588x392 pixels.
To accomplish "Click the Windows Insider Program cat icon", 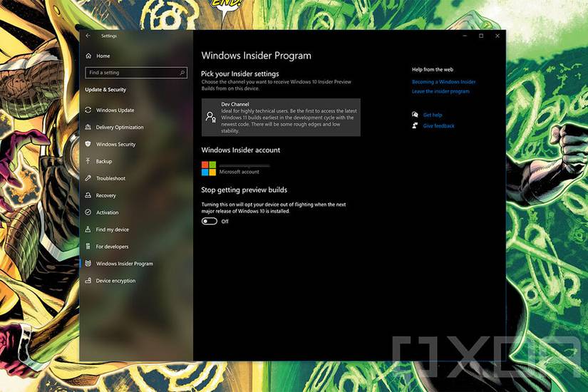I will (x=88, y=263).
